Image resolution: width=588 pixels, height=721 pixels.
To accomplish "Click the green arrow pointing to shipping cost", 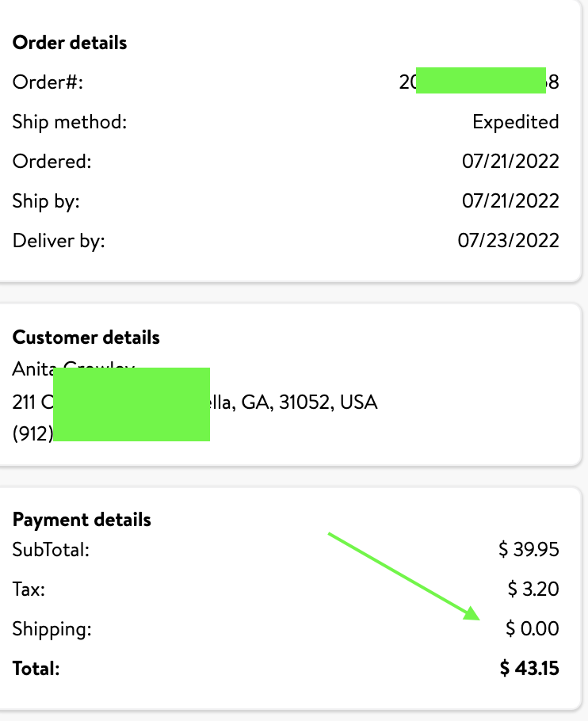I will (x=404, y=577).
